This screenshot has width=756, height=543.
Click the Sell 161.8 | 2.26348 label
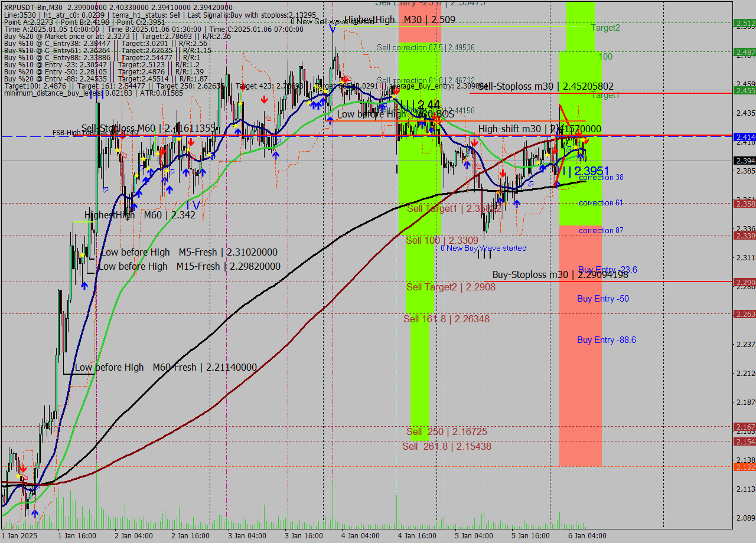[447, 319]
